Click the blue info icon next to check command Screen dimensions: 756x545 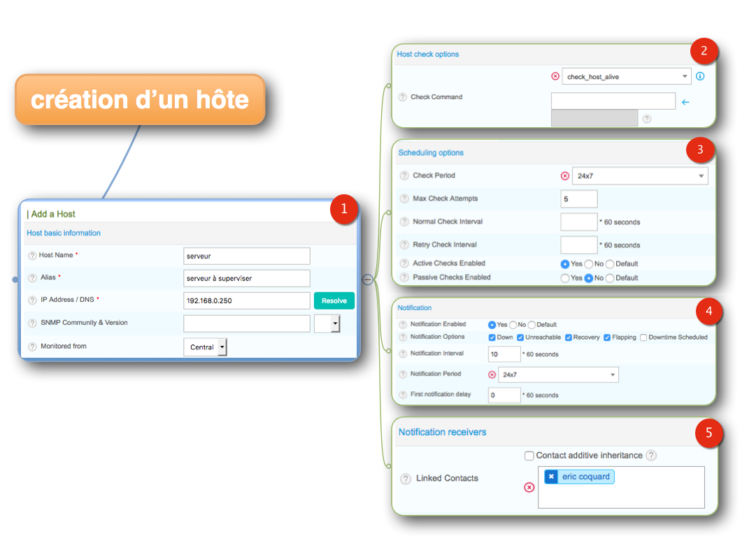coord(700,76)
